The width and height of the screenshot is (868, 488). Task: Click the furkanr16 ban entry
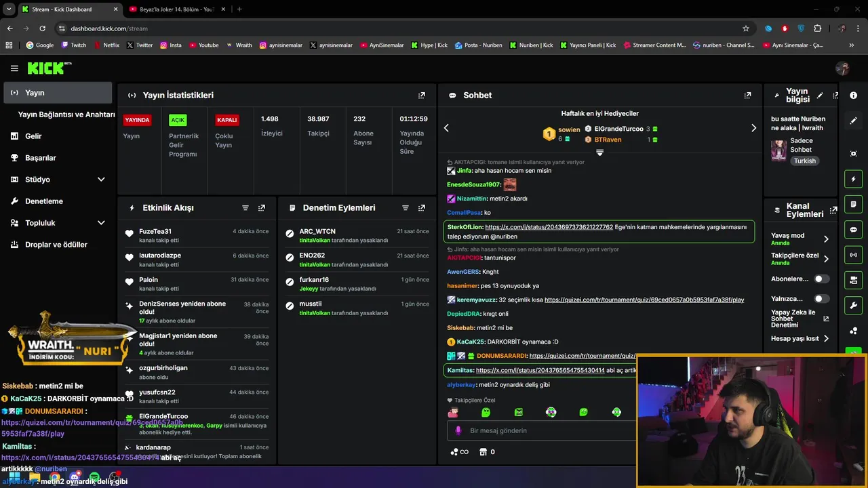pyautogui.click(x=357, y=284)
